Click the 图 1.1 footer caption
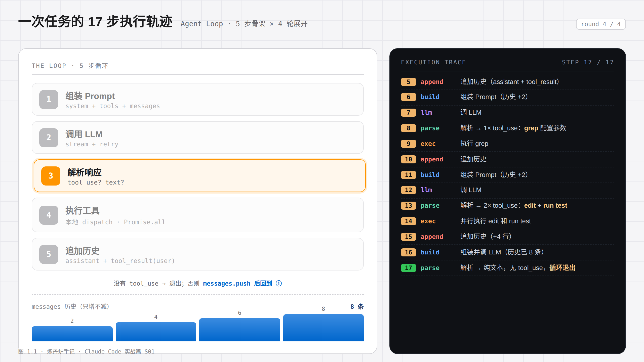 pos(86,351)
